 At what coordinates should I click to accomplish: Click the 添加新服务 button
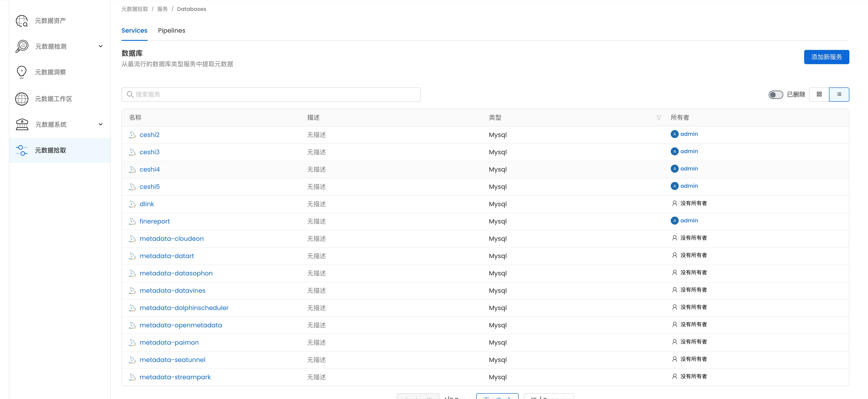[826, 57]
